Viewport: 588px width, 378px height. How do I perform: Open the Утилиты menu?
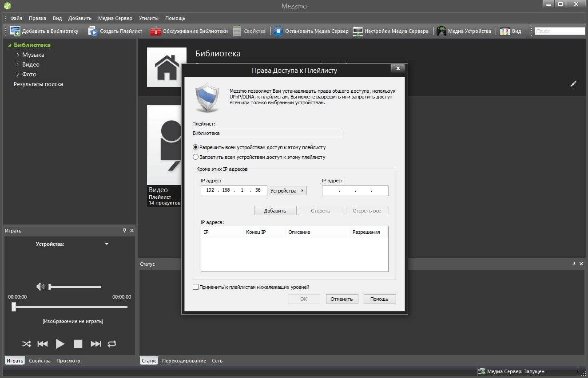[x=149, y=18]
